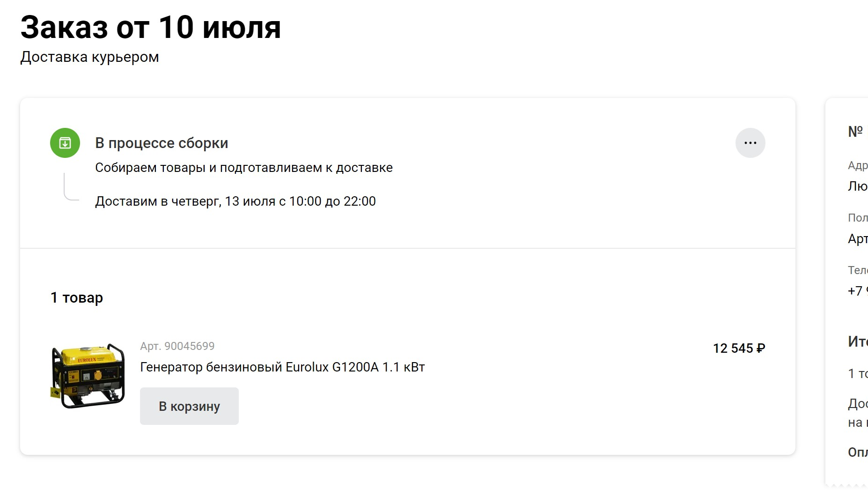Click the green order assembly status icon
868x490 pixels.
point(65,143)
